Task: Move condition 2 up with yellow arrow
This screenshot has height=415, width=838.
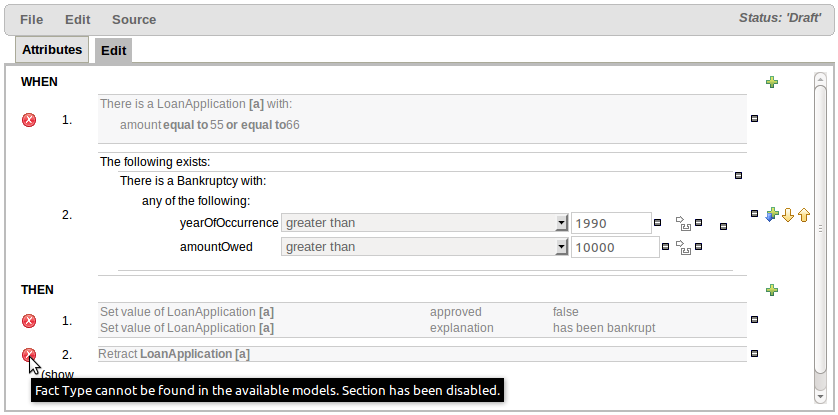Action: click(x=803, y=214)
